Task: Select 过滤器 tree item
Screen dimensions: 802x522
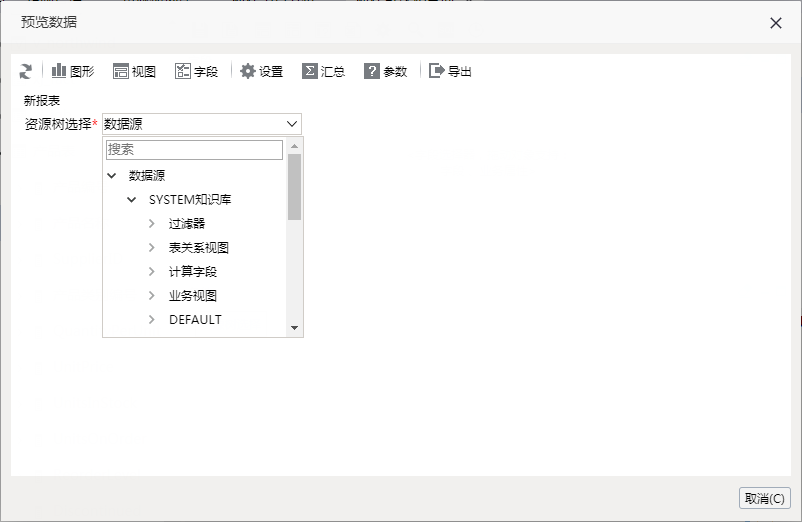Action: (187, 223)
